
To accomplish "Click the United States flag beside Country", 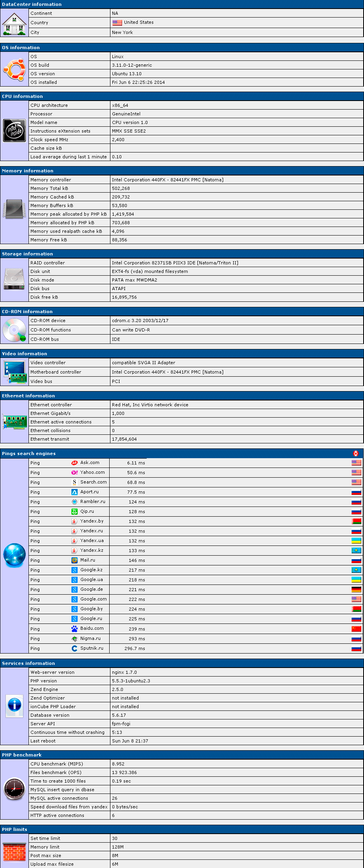I will (117, 23).
